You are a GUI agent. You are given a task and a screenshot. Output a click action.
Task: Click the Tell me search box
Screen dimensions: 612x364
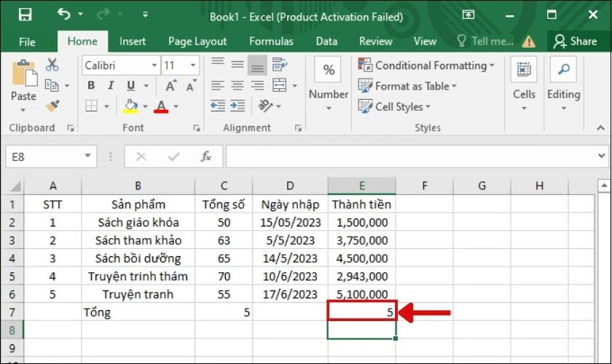click(485, 41)
